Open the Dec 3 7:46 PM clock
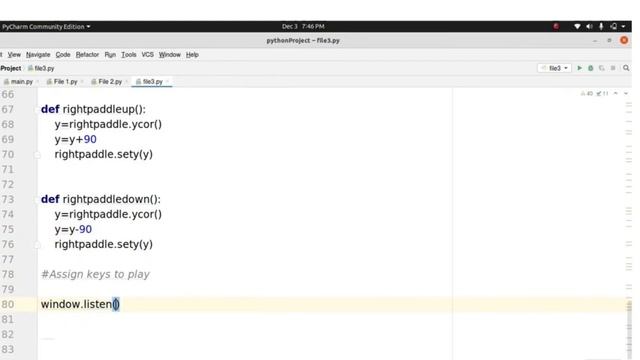This screenshot has height=360, width=640. (303, 27)
